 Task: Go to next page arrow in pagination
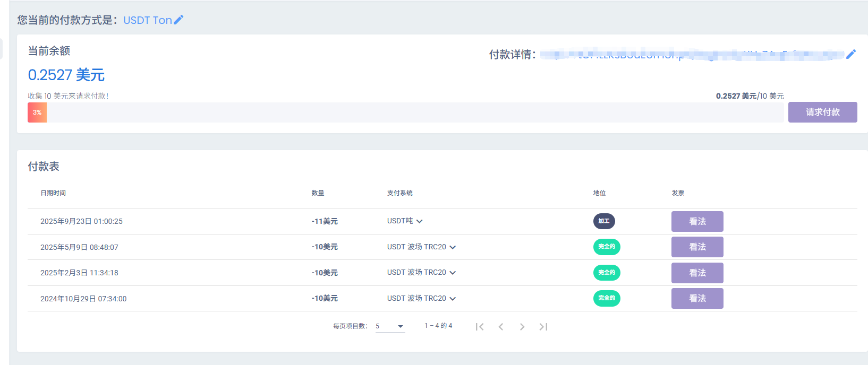coord(522,327)
